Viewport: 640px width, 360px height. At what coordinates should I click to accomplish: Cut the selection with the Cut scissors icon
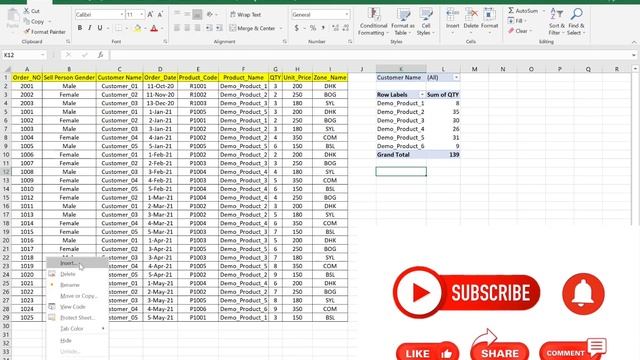[32, 11]
